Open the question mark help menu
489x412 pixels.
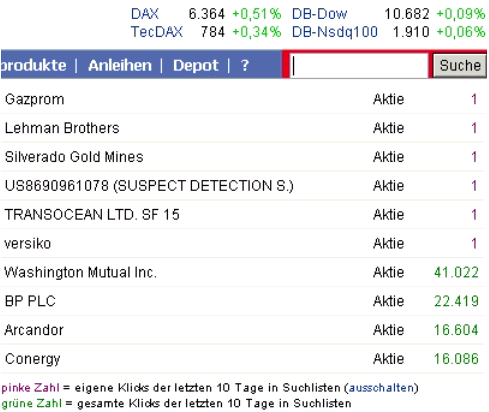[245, 65]
